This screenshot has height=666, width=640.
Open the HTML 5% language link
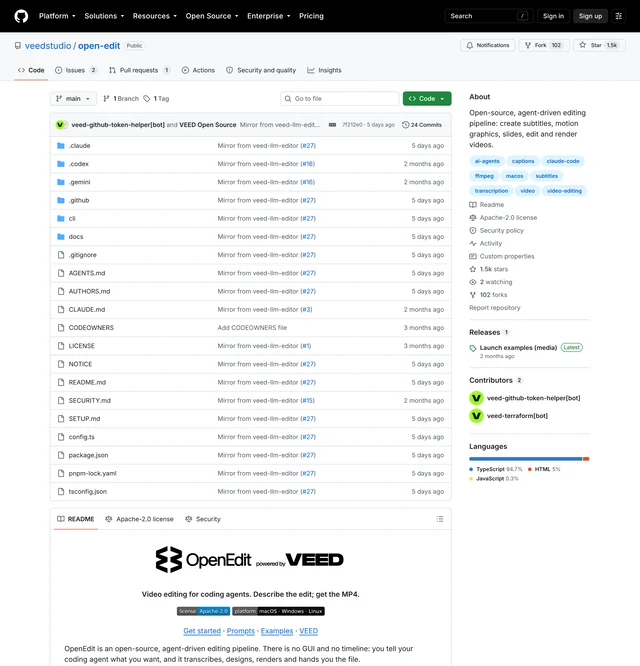pyautogui.click(x=544, y=469)
